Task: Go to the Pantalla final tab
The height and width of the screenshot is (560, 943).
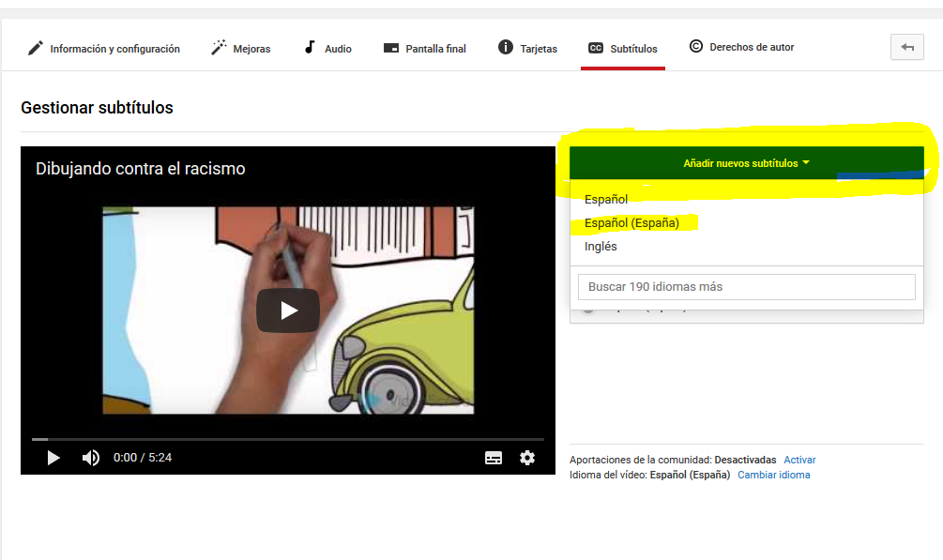Action: (425, 49)
